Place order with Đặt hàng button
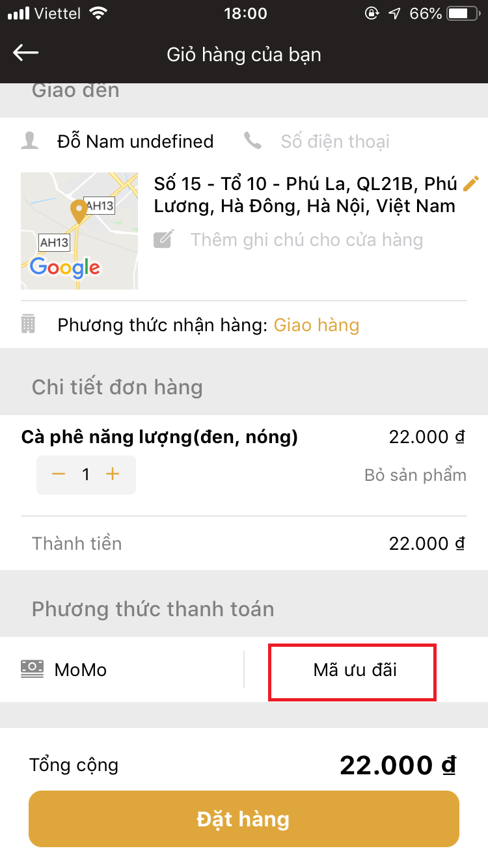 (x=244, y=819)
